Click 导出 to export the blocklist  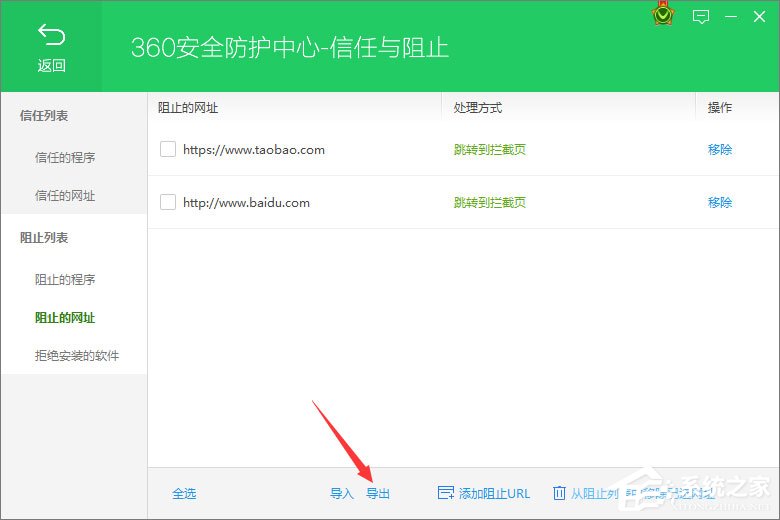(x=378, y=493)
